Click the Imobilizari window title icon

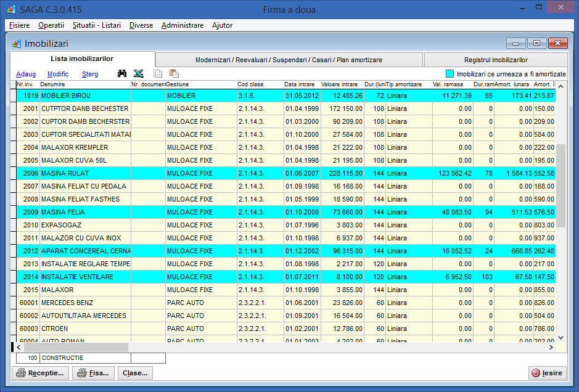point(16,44)
